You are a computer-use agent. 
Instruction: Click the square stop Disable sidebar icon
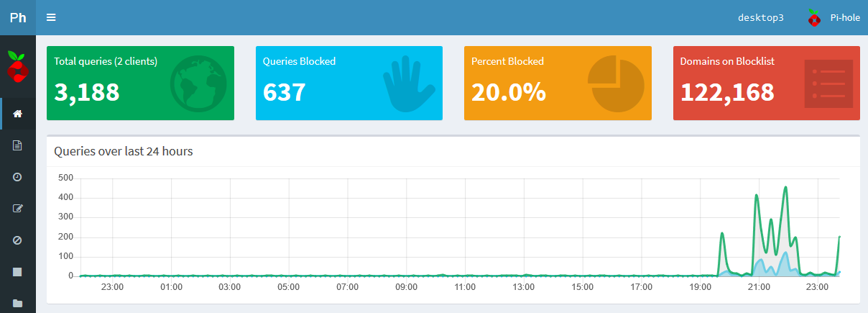tap(18, 272)
